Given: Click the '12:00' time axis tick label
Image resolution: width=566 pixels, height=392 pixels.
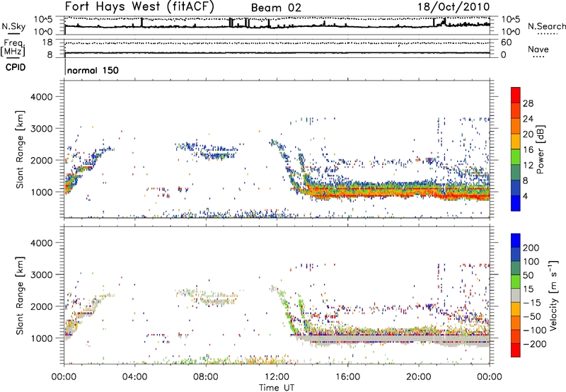Looking at the screenshot, I should pos(277,377).
